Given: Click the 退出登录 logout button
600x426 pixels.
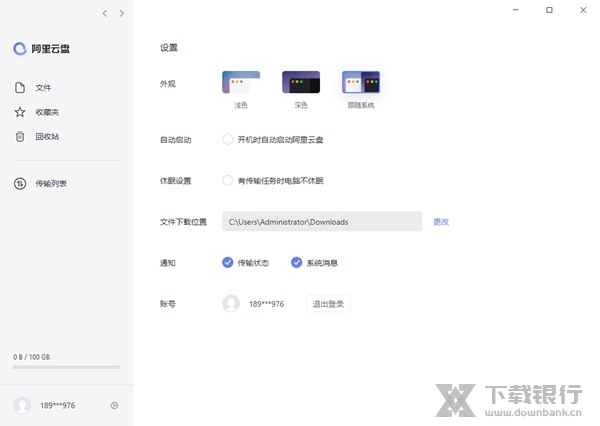Looking at the screenshot, I should 328,304.
